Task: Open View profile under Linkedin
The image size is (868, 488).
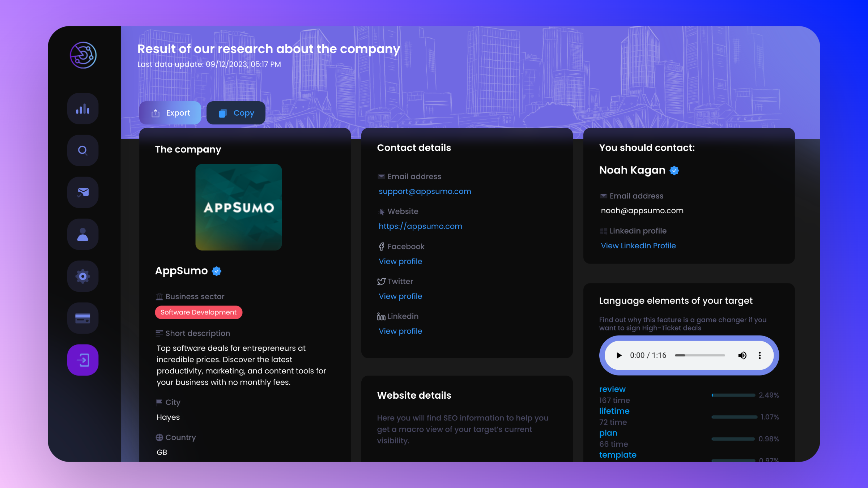Action: 400,331
